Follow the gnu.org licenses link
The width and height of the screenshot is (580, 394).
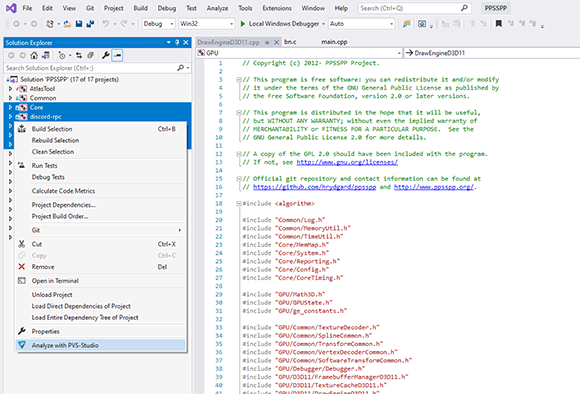[347, 162]
